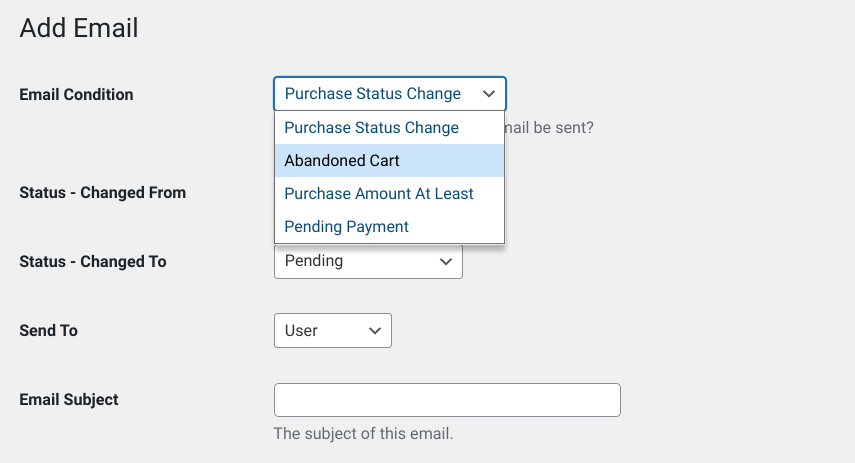Viewport: 855px width, 463px height.
Task: Collapse the Email Condition select box
Action: [390, 94]
